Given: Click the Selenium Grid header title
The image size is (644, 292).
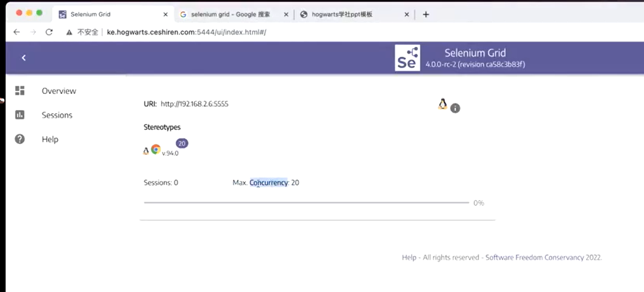Looking at the screenshot, I should click(x=475, y=53).
